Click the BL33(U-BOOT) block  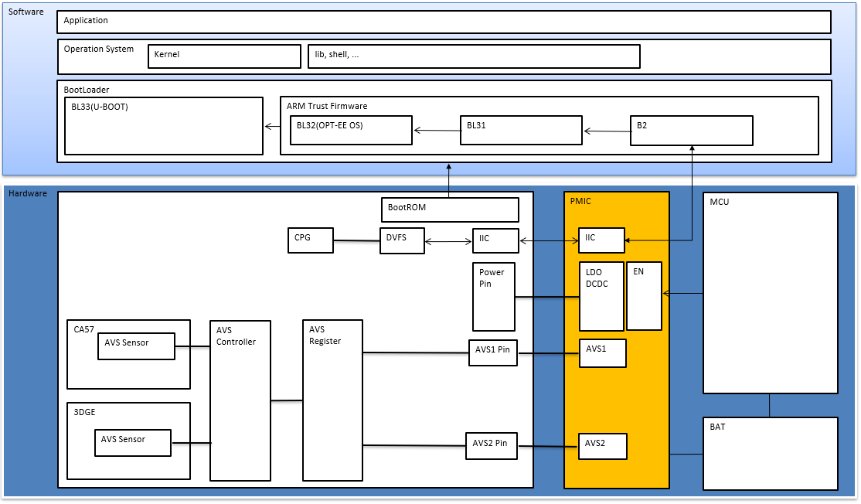pyautogui.click(x=164, y=126)
